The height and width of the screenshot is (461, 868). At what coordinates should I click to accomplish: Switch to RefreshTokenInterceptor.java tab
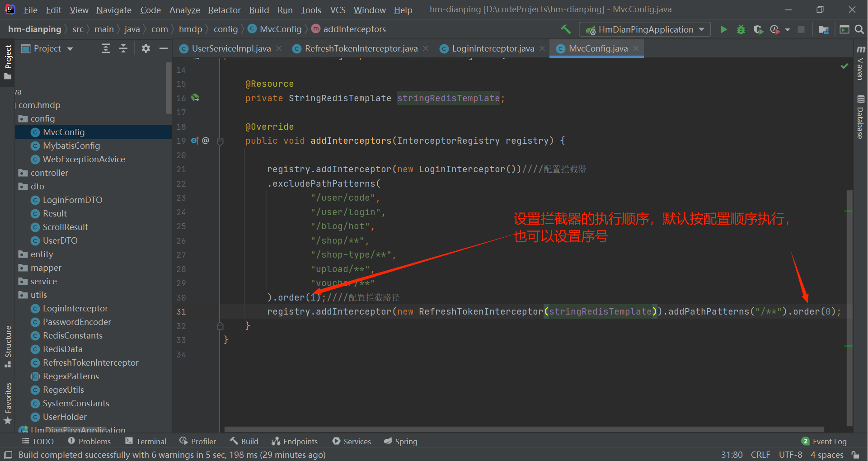click(x=361, y=48)
